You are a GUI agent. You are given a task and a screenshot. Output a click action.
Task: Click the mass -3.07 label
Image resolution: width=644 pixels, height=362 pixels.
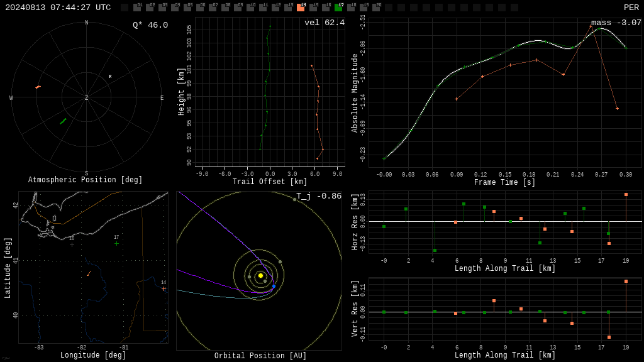[x=616, y=23]
